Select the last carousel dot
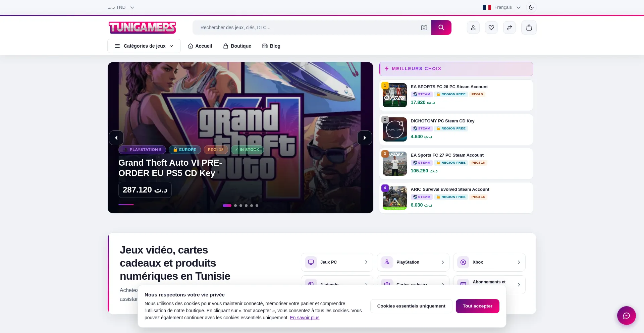Viewport: 644px width, 333px height. point(257,206)
